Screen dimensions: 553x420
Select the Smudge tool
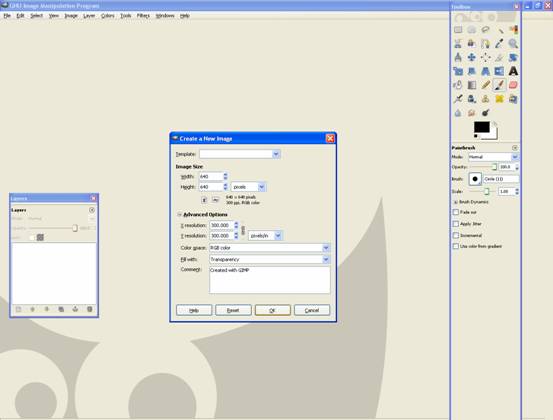point(472,113)
